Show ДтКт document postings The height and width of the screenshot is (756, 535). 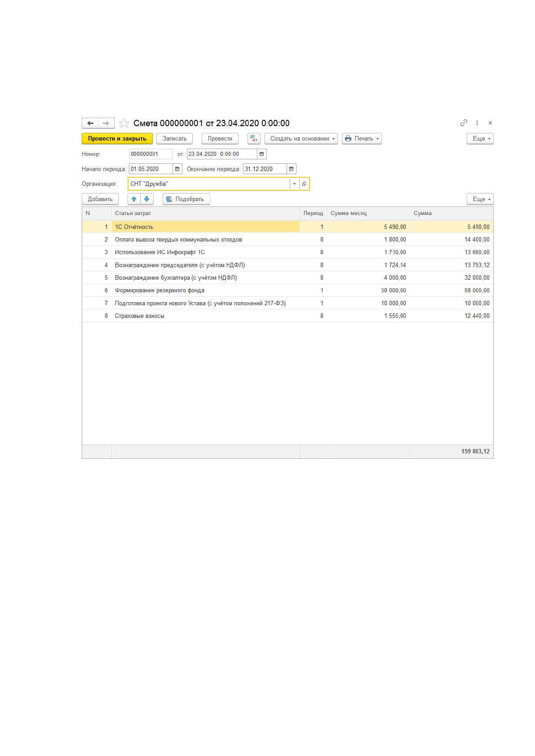point(254,138)
